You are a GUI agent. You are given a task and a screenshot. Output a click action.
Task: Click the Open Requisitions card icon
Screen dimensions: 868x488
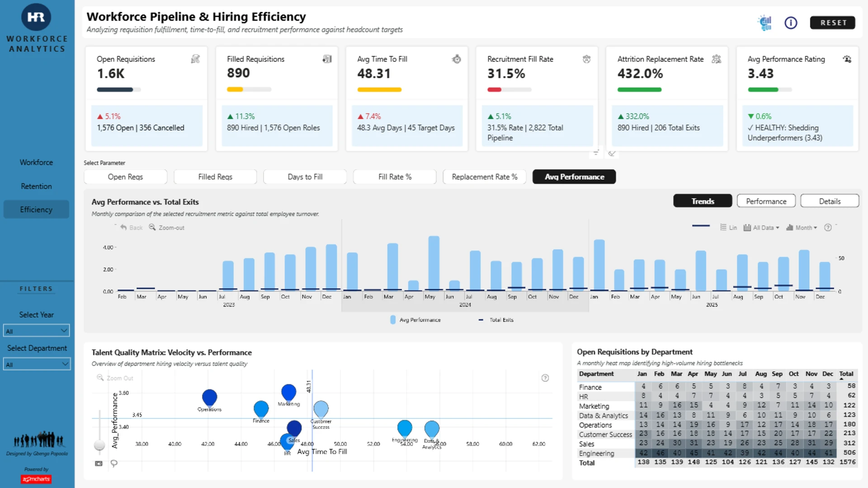(x=195, y=59)
